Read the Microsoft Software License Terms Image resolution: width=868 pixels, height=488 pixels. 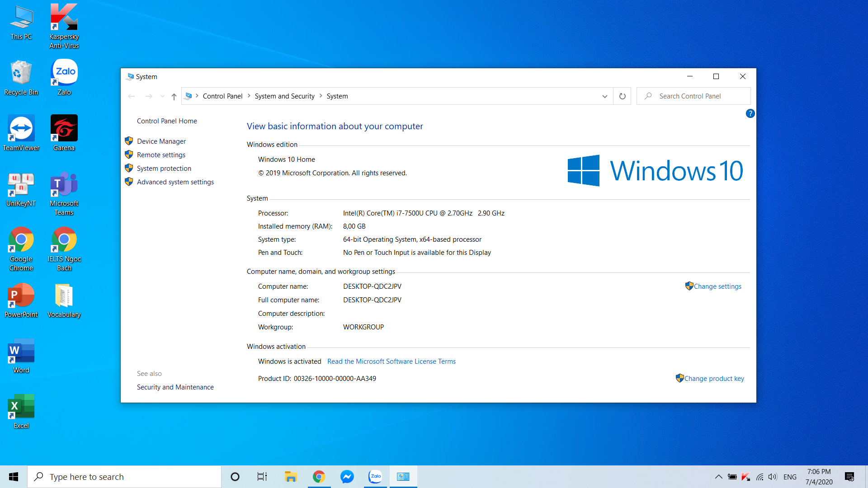click(391, 361)
